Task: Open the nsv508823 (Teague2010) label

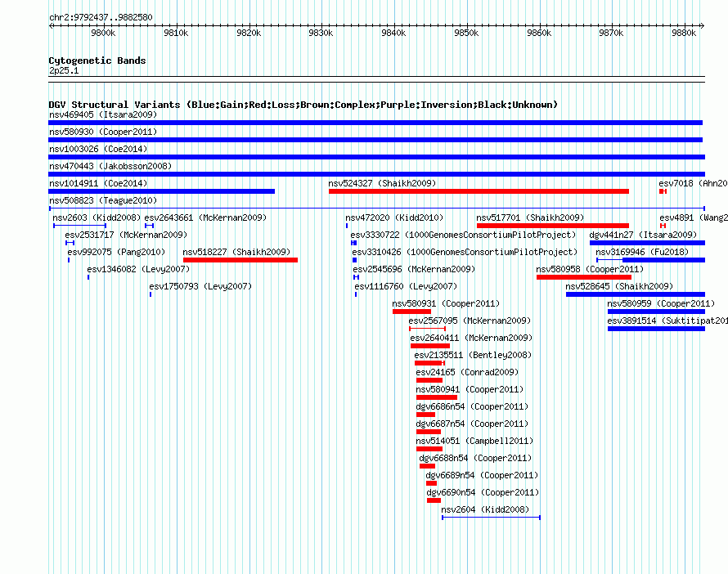Action: (x=103, y=200)
